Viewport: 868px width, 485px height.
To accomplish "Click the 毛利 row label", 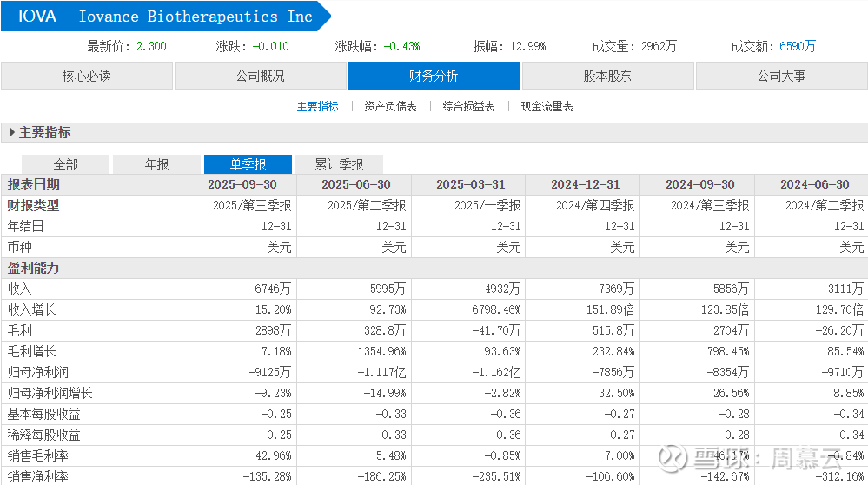I will click(x=19, y=330).
